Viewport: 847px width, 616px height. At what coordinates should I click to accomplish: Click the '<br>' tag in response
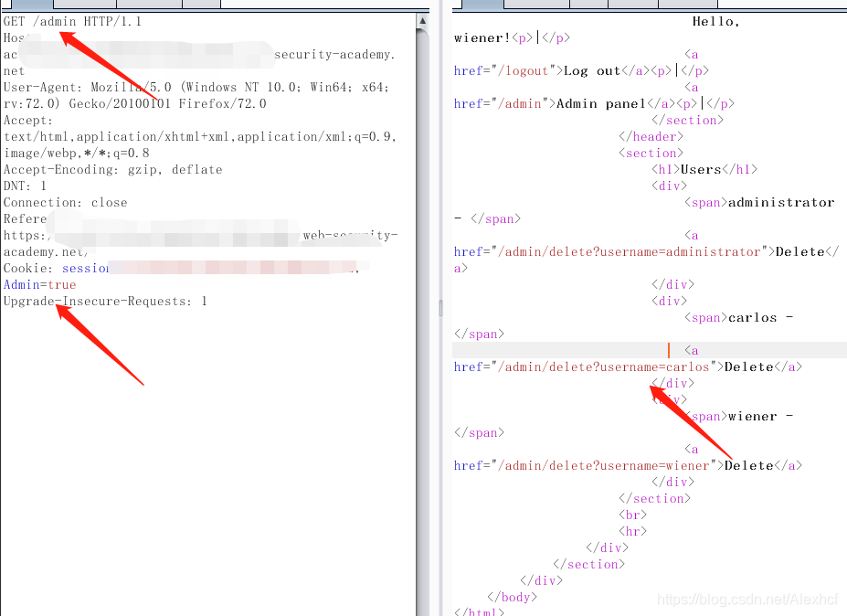(x=632, y=515)
